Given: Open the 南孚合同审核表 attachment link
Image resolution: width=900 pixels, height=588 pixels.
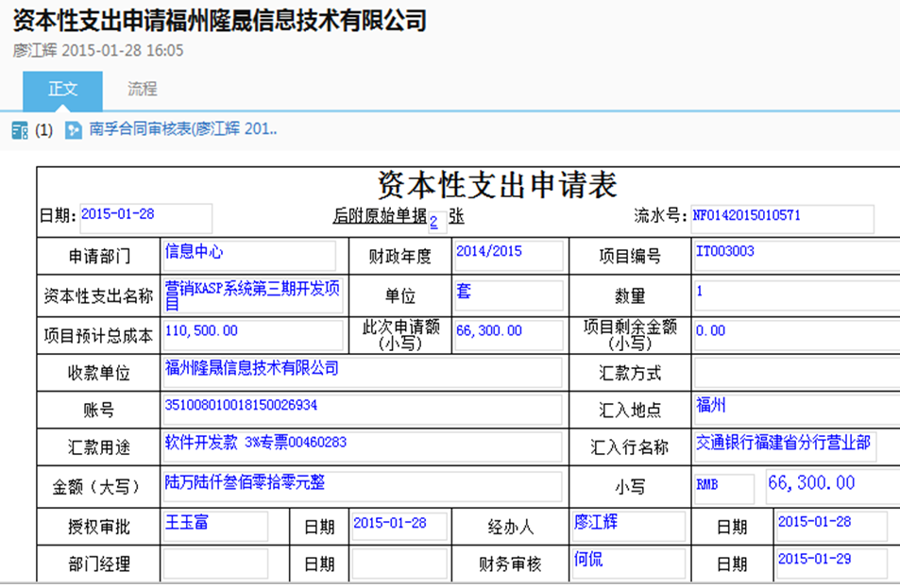Looking at the screenshot, I should [182, 130].
